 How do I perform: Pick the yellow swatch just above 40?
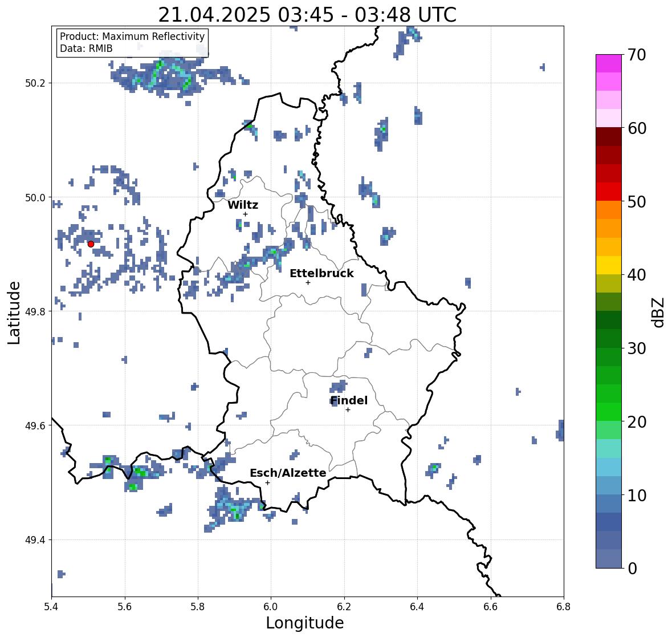point(609,265)
